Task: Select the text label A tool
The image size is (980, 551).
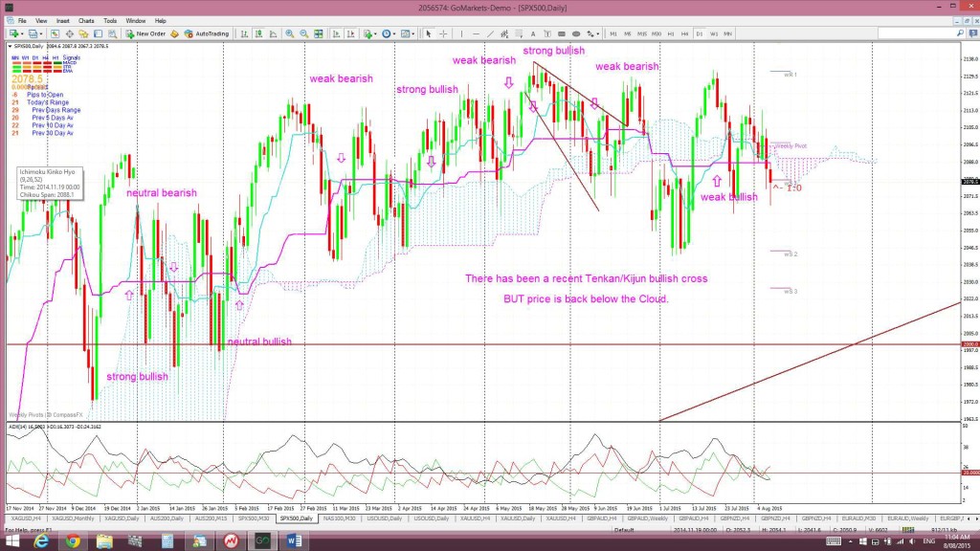Action: point(533,33)
